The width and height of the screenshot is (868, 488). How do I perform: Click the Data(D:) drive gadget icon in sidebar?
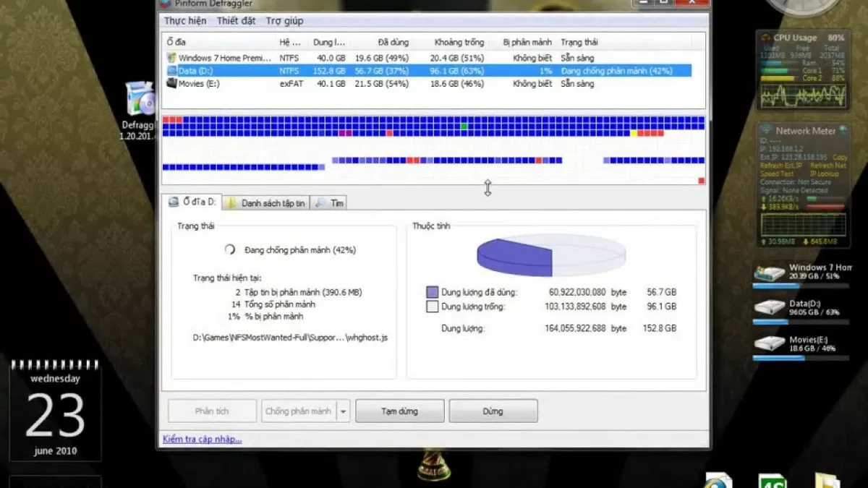[769, 307]
